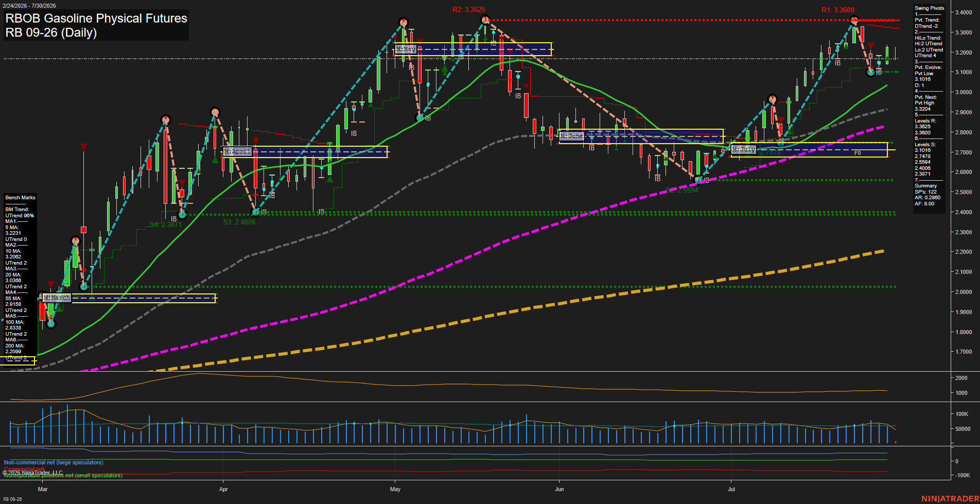Click the green dashed pivot-low marker at 3.1016
This screenshot has height=504, width=980.
(871, 72)
